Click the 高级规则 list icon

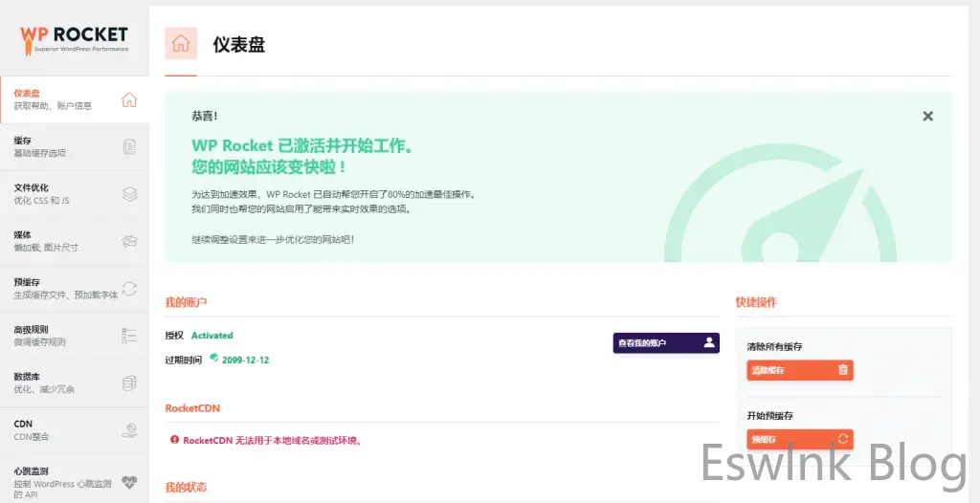tap(129, 336)
